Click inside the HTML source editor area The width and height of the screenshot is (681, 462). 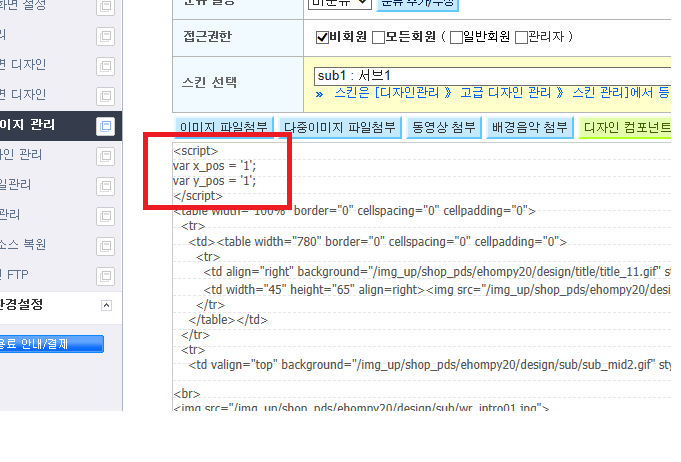click(421, 278)
